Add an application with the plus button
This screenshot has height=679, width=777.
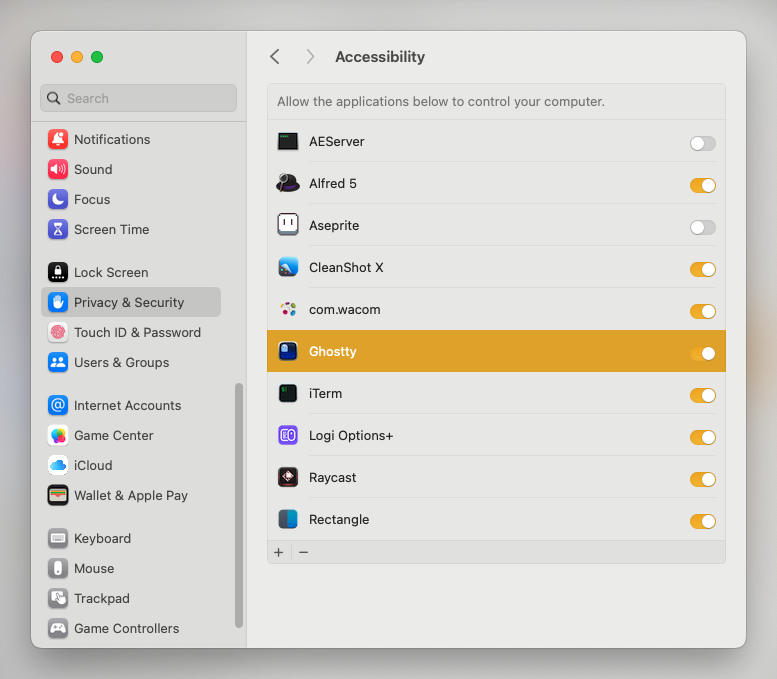[279, 553]
